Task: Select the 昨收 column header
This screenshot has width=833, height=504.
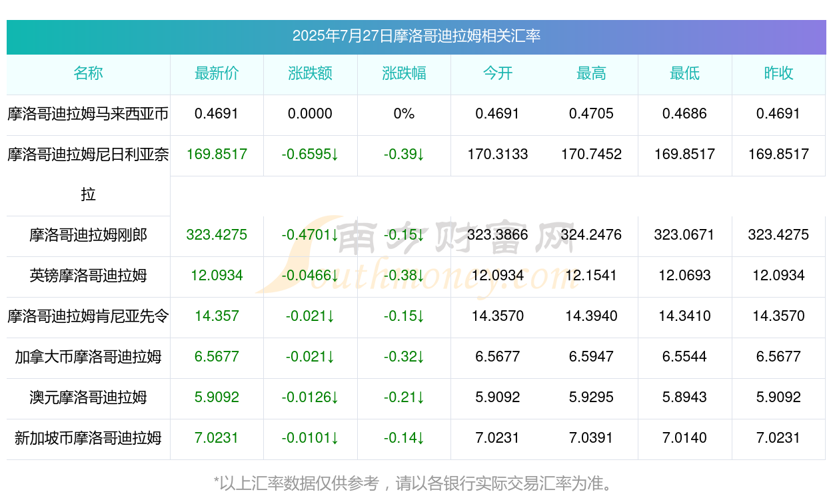Action: click(778, 74)
